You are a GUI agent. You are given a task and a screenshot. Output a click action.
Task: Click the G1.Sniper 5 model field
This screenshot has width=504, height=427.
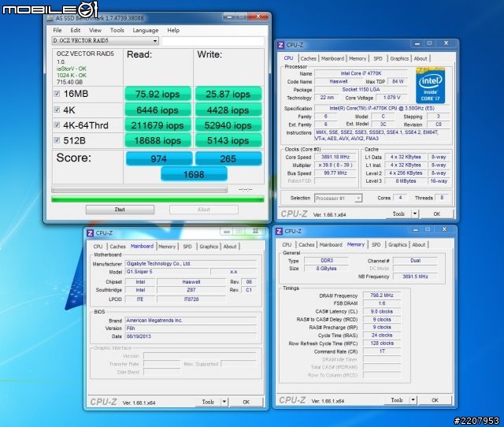tap(167, 272)
